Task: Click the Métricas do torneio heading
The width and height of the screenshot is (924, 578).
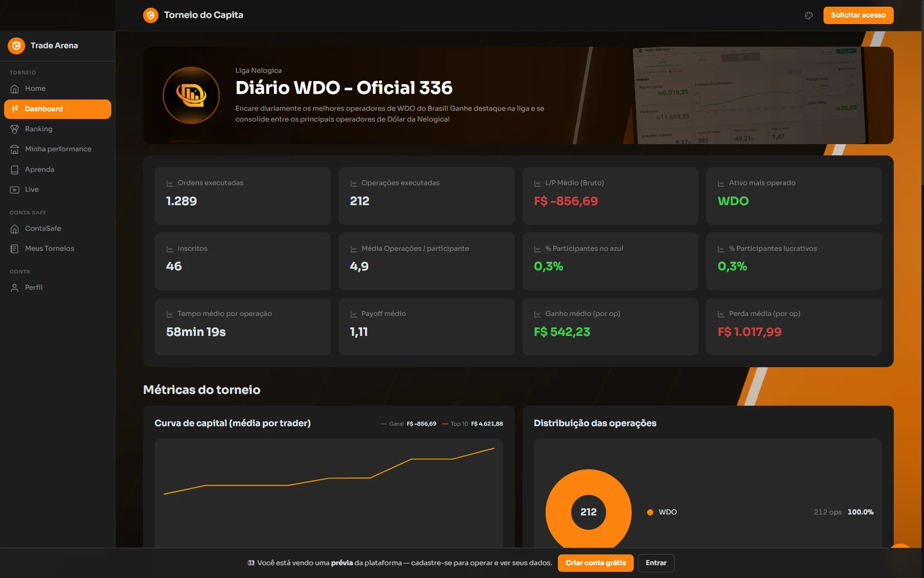Action: pos(202,390)
